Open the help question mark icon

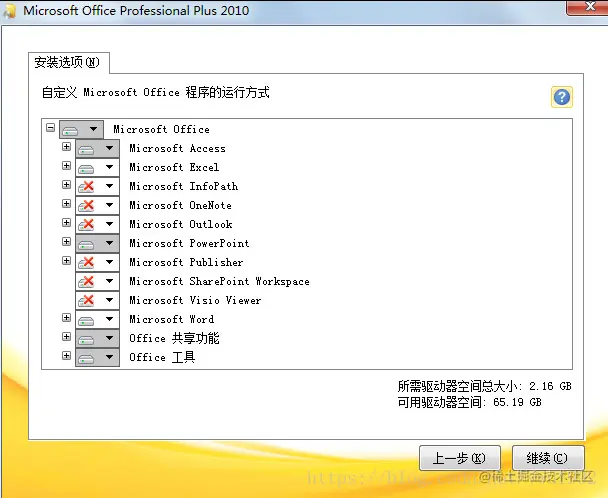click(x=561, y=97)
